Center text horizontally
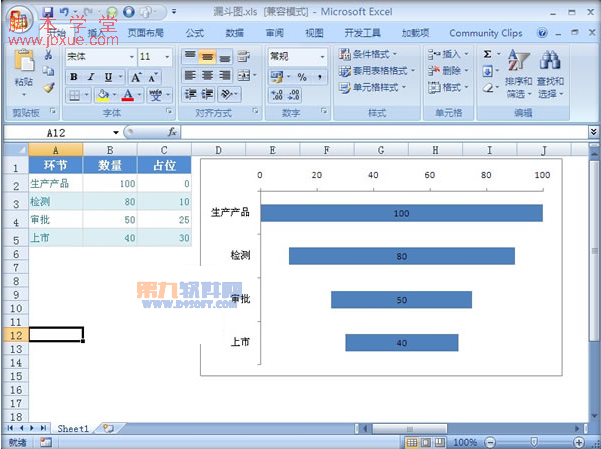601x449 pixels. click(x=207, y=76)
